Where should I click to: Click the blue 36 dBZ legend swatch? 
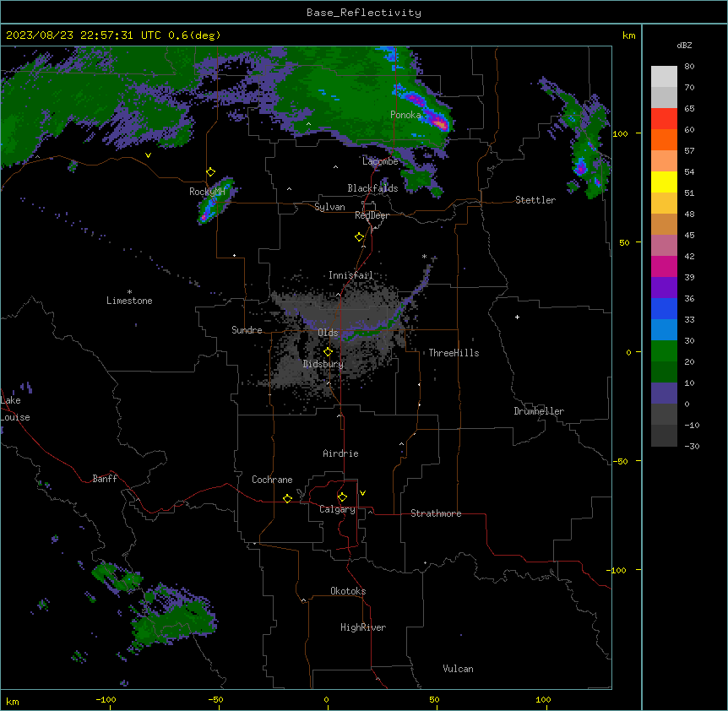coord(664,308)
